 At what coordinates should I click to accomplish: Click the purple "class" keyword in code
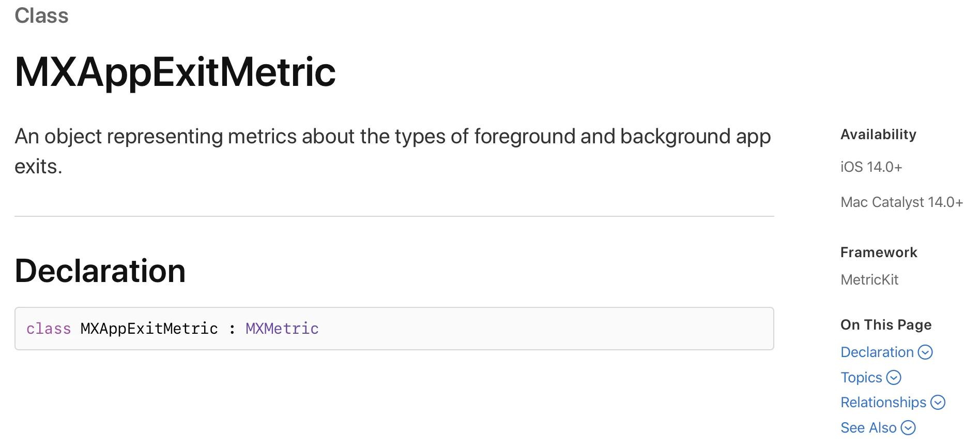click(x=49, y=329)
